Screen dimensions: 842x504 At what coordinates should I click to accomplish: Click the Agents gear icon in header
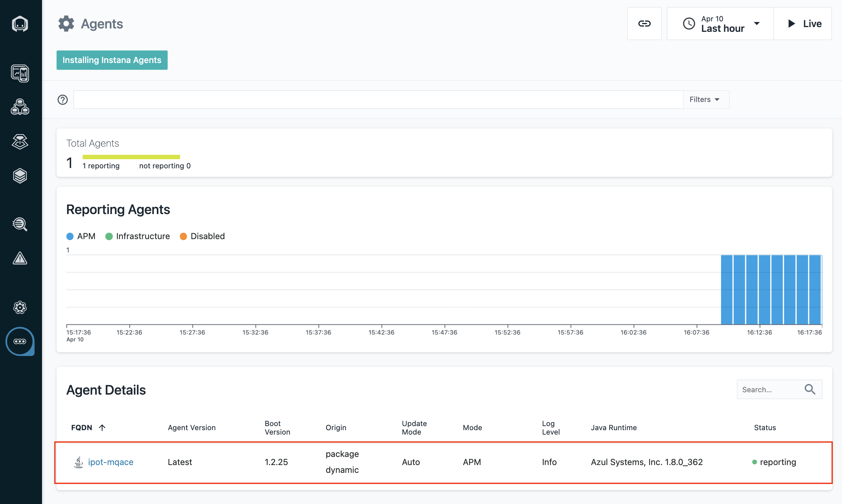click(66, 24)
